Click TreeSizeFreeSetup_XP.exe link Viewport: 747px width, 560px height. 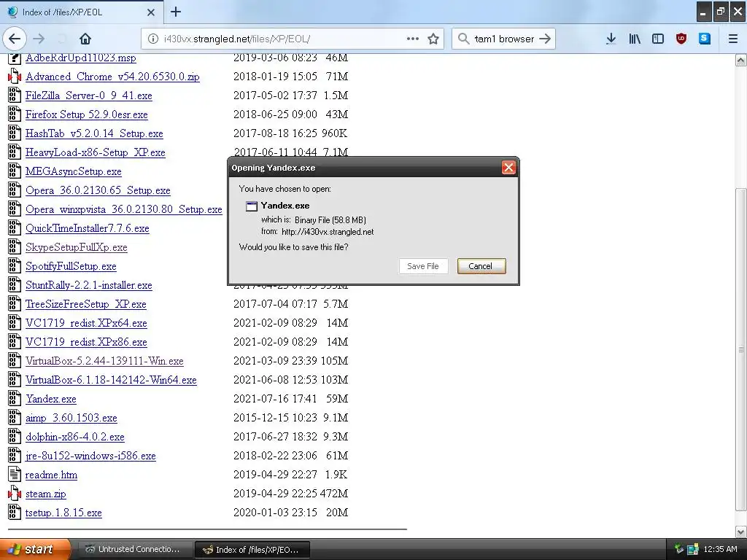(86, 304)
